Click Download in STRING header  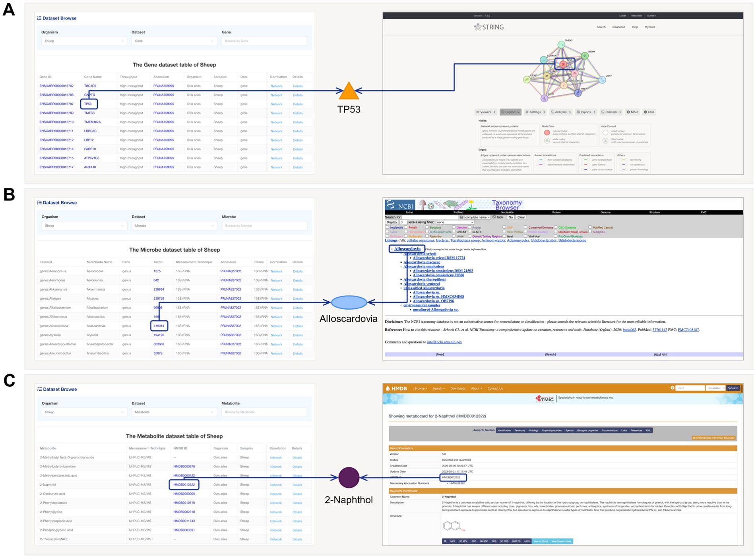tap(618, 27)
